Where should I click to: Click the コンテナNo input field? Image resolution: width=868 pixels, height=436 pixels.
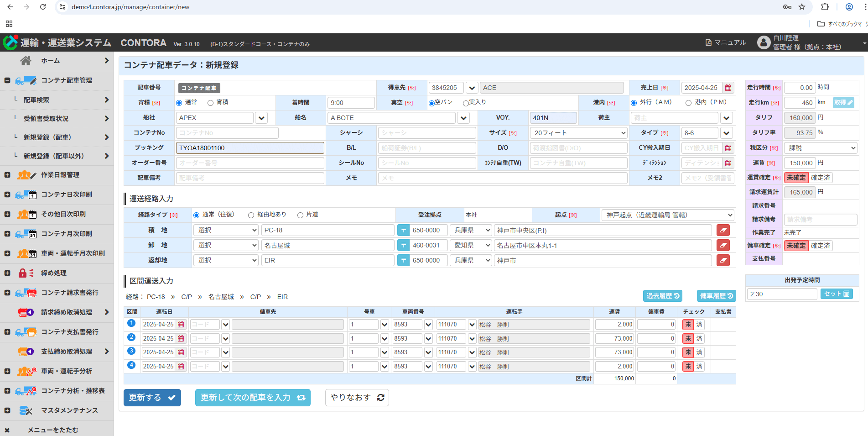point(227,133)
